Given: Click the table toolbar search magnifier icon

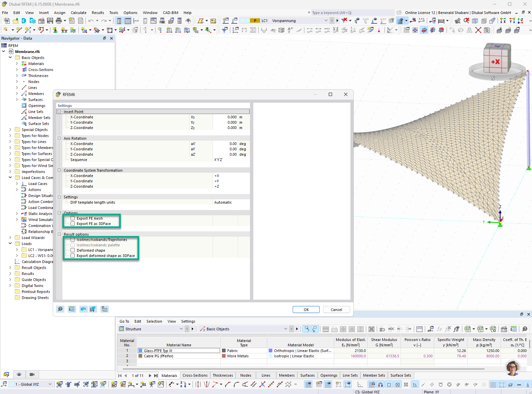Looking at the screenshot, I should pos(525,329).
